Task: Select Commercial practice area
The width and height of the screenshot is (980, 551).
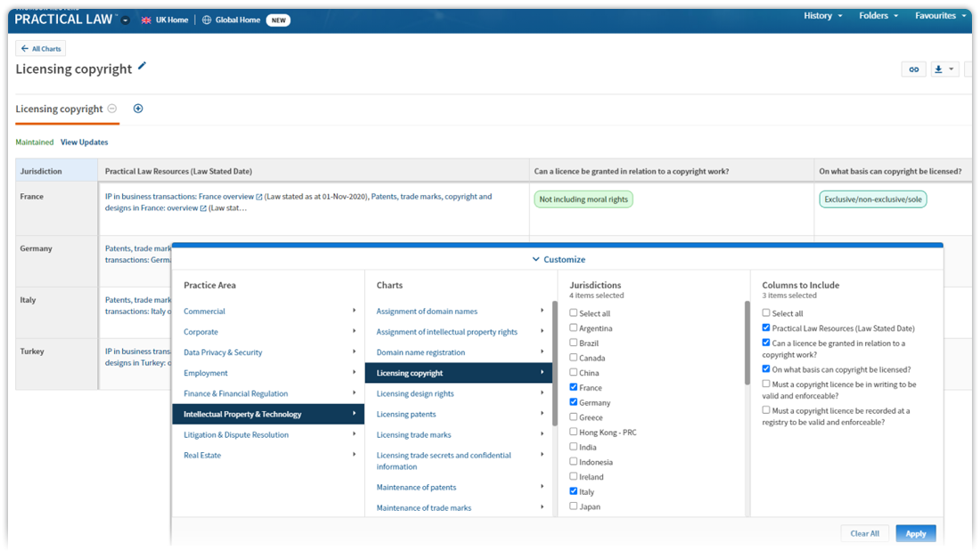Action: (205, 312)
